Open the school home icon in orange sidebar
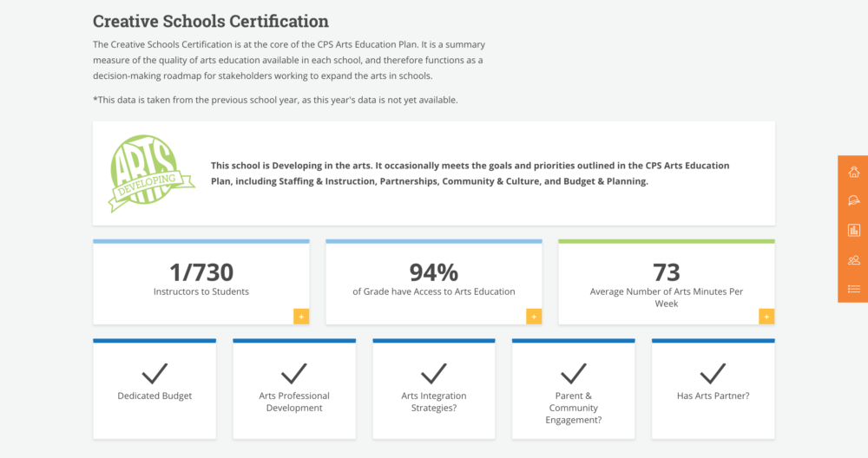Screen dimensions: 868x458 point(853,172)
